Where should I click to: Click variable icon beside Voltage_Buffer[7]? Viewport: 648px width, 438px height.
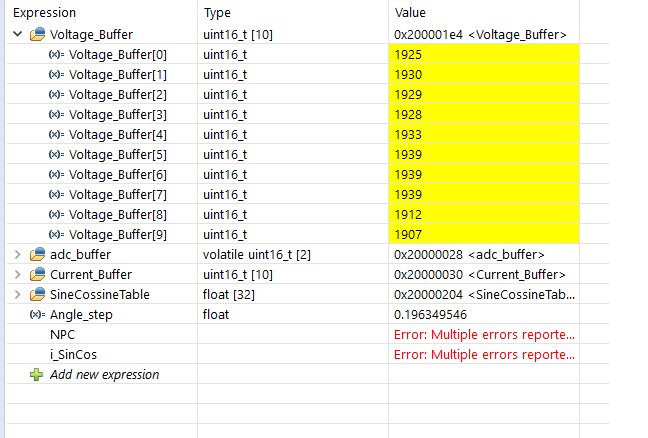coord(56,195)
